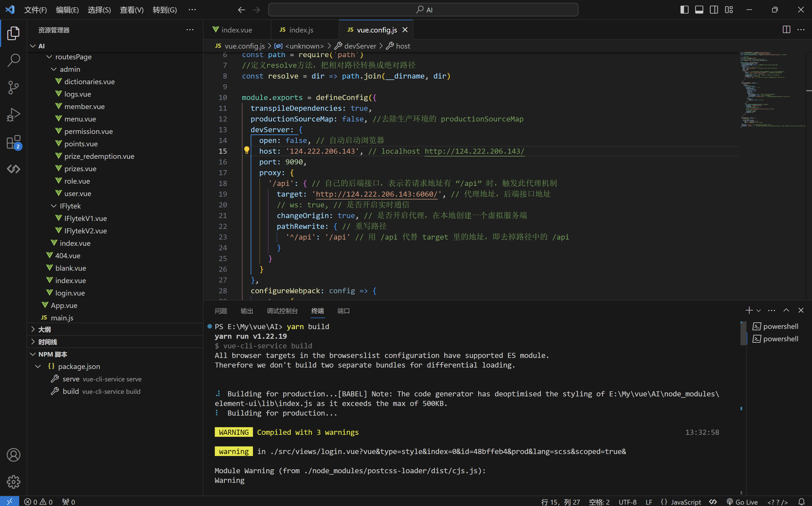
Task: Open the Manage gear icon
Action: (13, 482)
